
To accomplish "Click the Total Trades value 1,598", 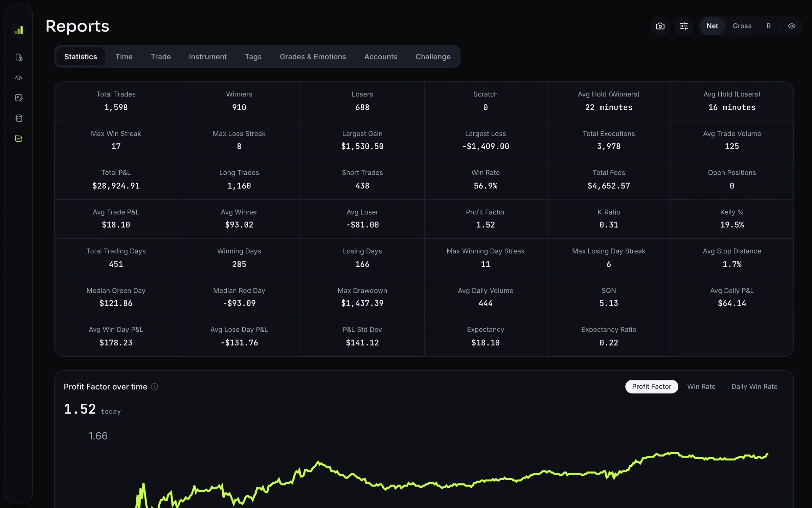I will pyautogui.click(x=116, y=107).
